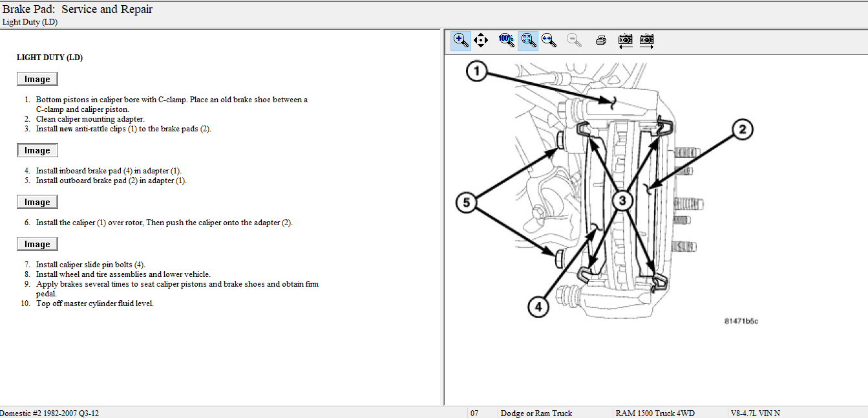Image resolution: width=868 pixels, height=418 pixels.
Task: Open the Image button above step 4
Action: tap(37, 150)
